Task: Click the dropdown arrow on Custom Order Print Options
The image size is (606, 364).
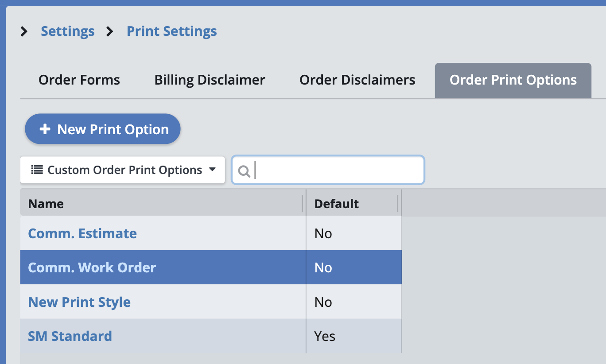Action: (x=212, y=170)
